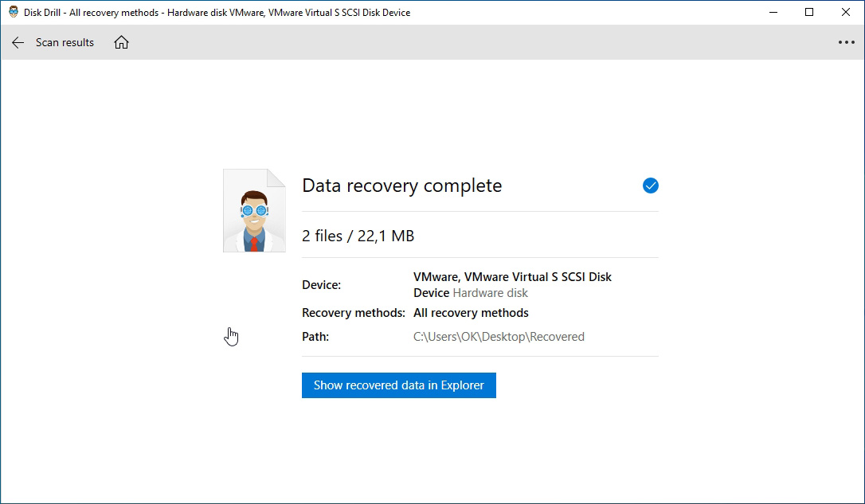Image resolution: width=865 pixels, height=504 pixels.
Task: Click the Path: label
Action: [315, 336]
